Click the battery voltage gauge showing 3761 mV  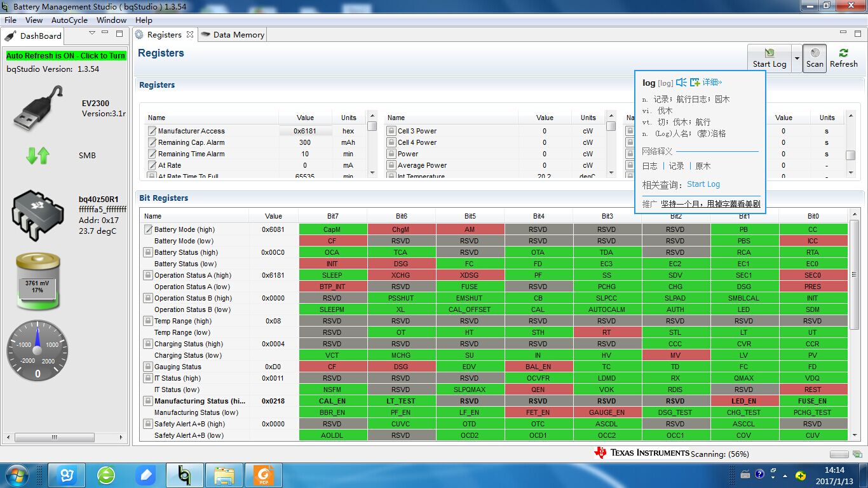coord(37,281)
